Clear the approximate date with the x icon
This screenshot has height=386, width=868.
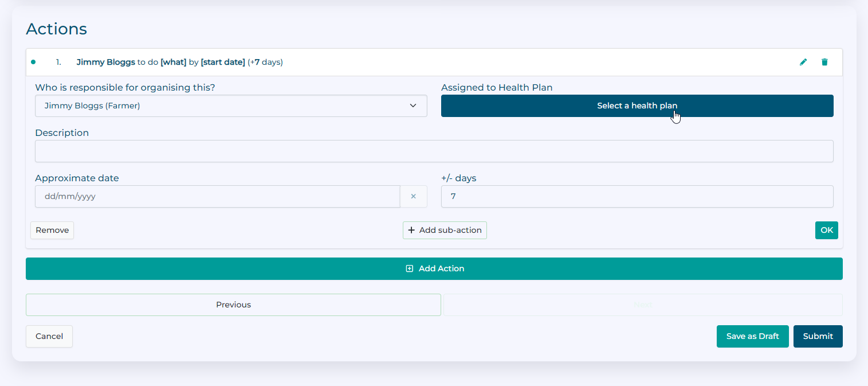(413, 196)
